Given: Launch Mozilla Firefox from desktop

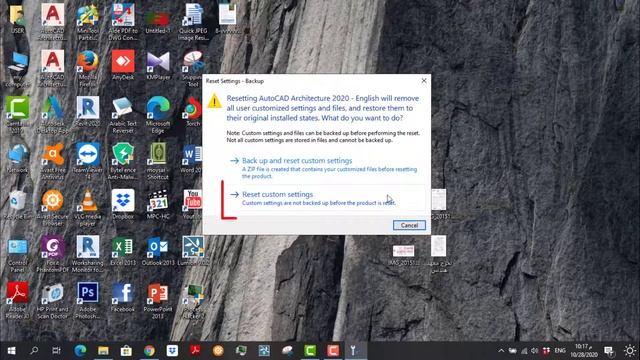Looking at the screenshot, I should pyautogui.click(x=87, y=69).
